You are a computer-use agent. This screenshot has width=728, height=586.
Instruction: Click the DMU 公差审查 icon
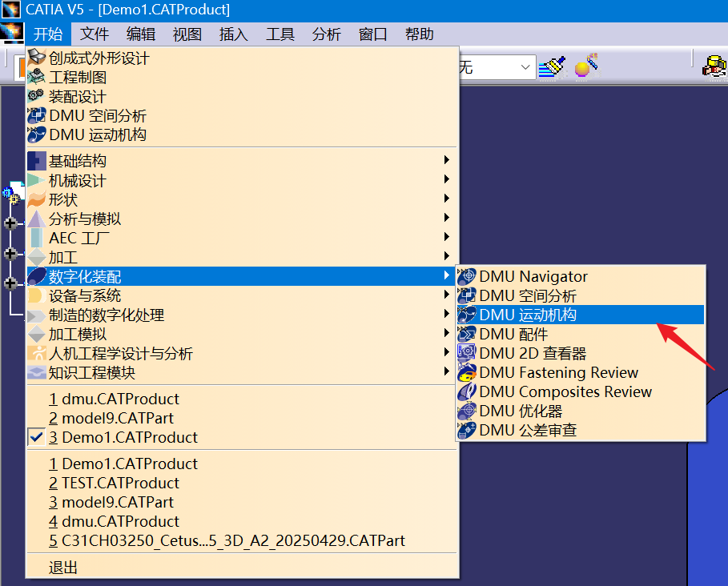tap(467, 430)
